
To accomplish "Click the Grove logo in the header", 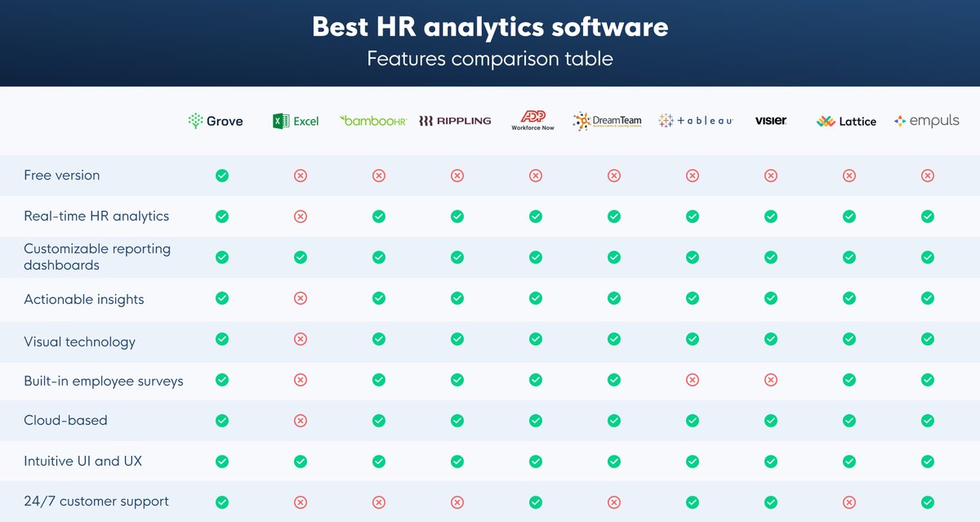I will [216, 121].
